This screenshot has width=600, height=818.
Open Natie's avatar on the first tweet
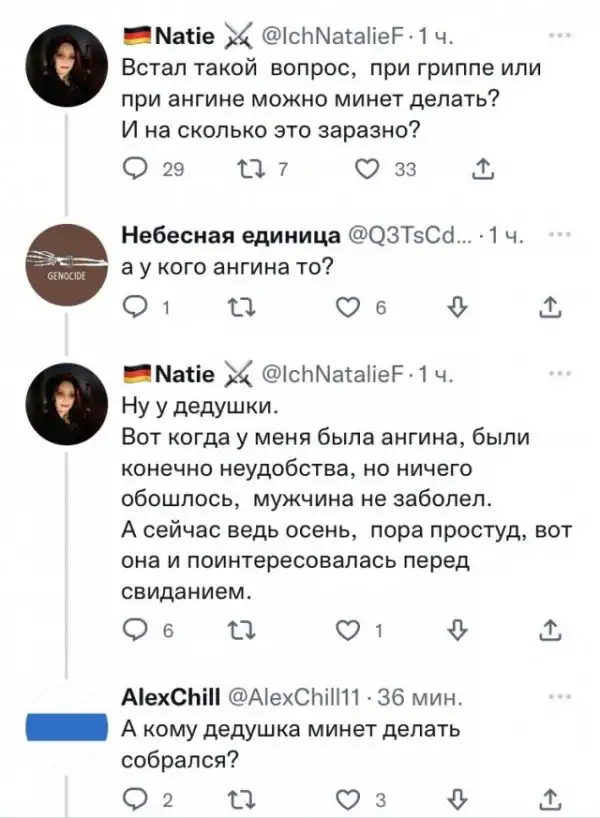(x=66, y=66)
